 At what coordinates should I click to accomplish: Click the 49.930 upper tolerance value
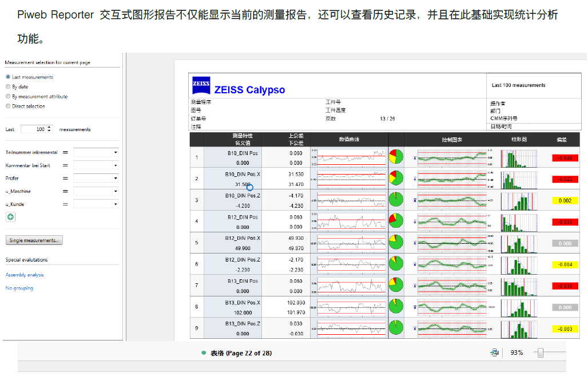[296, 238]
